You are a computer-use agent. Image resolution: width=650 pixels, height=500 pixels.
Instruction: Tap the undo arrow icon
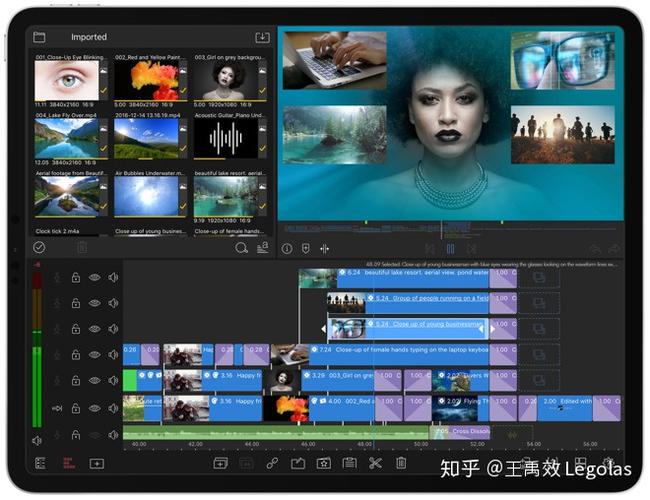595,249
